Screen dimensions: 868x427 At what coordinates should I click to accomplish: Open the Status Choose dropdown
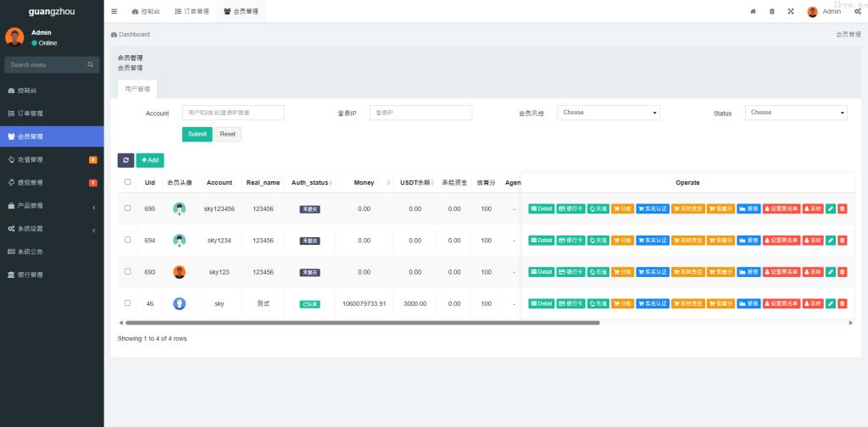click(x=795, y=113)
